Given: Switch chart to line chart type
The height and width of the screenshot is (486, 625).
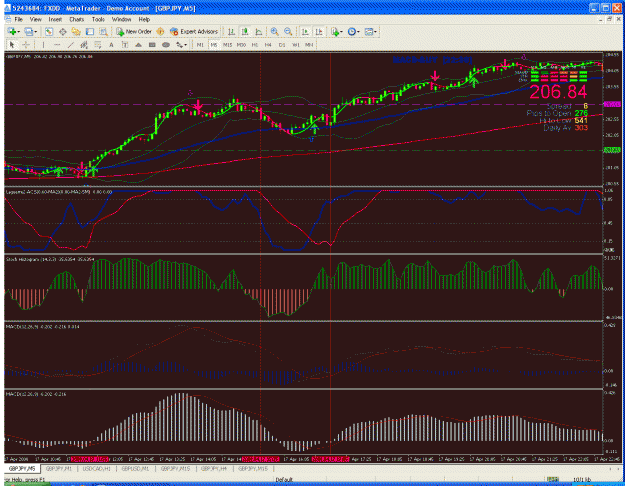Looking at the screenshot, I should [x=259, y=31].
